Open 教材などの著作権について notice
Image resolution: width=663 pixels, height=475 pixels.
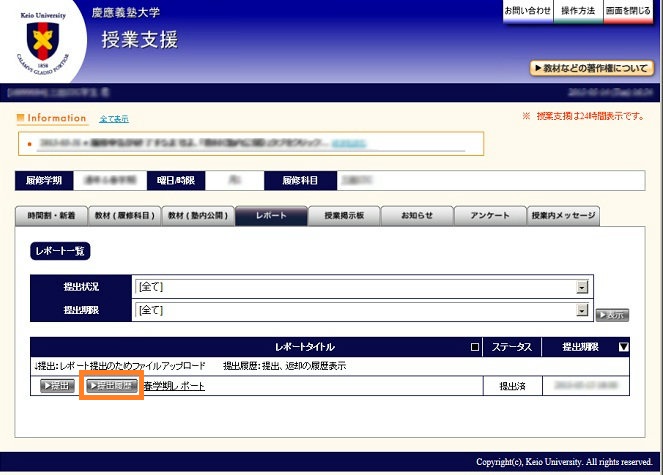[x=591, y=68]
